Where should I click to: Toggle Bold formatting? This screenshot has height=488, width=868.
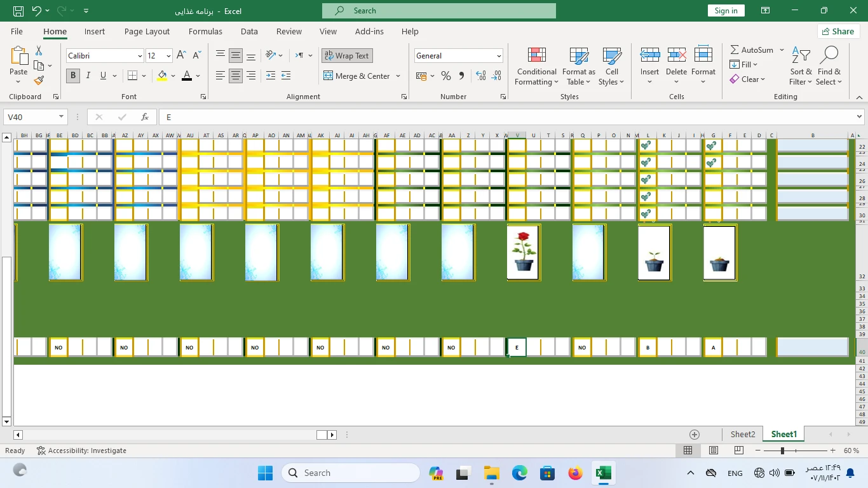point(73,76)
